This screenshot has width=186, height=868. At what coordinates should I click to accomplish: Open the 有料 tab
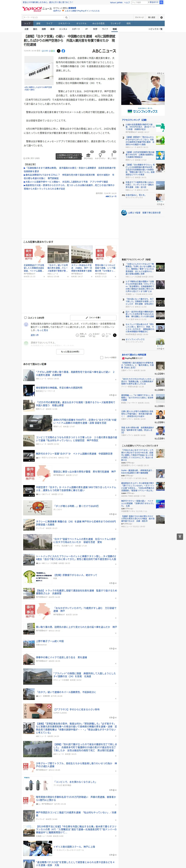click(x=128, y=24)
